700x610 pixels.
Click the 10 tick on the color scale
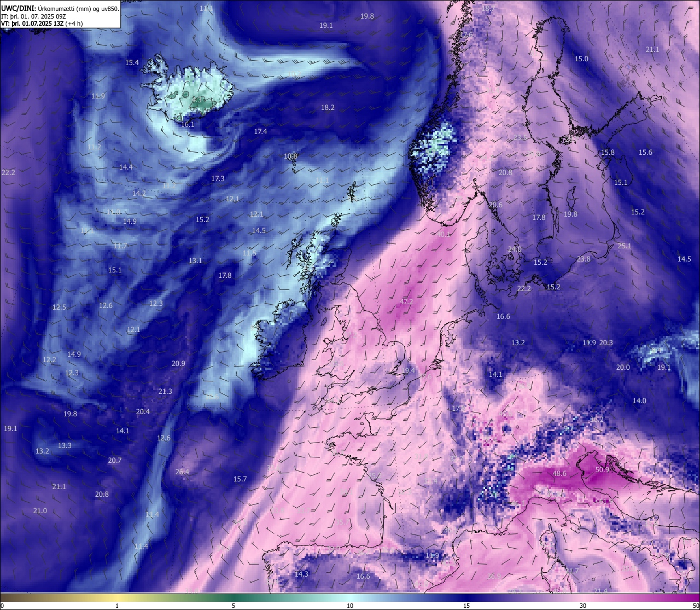[x=350, y=606]
